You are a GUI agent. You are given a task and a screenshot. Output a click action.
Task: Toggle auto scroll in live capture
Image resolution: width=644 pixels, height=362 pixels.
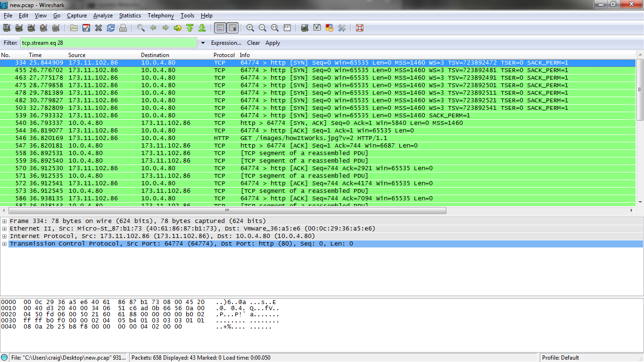click(x=232, y=28)
